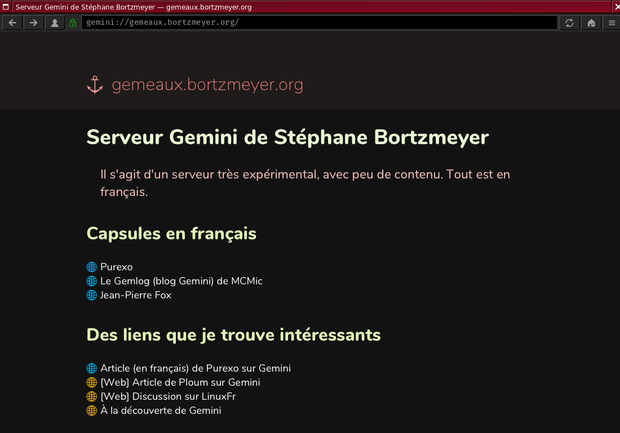
Task: Click the anchor icon in the banner
Action: (95, 85)
